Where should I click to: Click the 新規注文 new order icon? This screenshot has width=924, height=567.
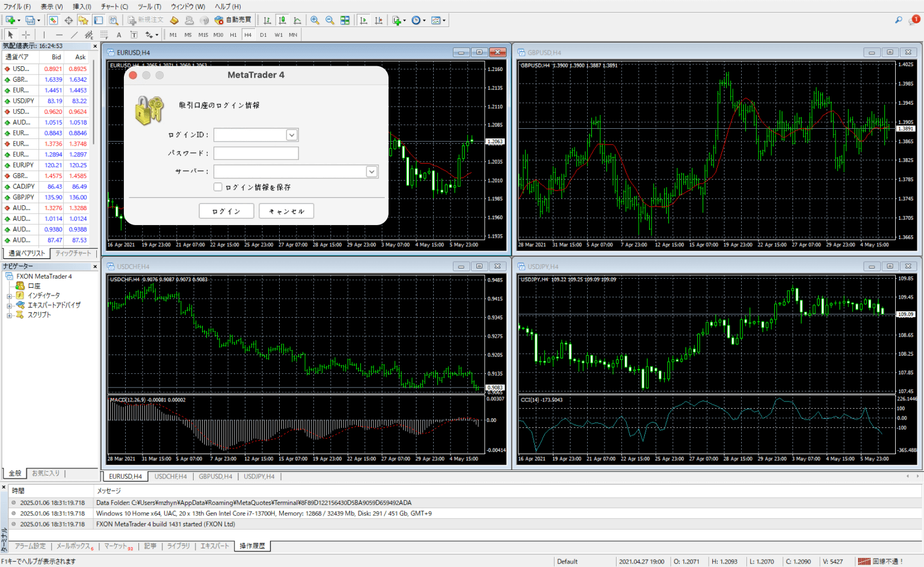(146, 20)
